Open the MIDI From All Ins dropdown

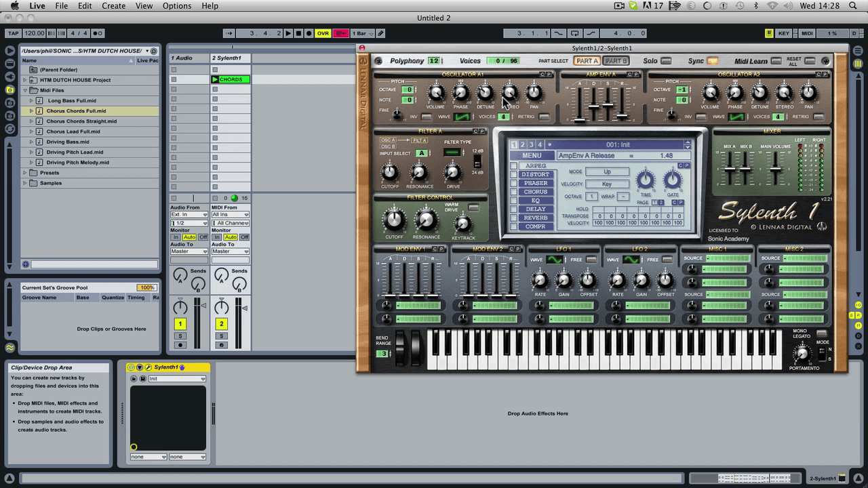[231, 215]
